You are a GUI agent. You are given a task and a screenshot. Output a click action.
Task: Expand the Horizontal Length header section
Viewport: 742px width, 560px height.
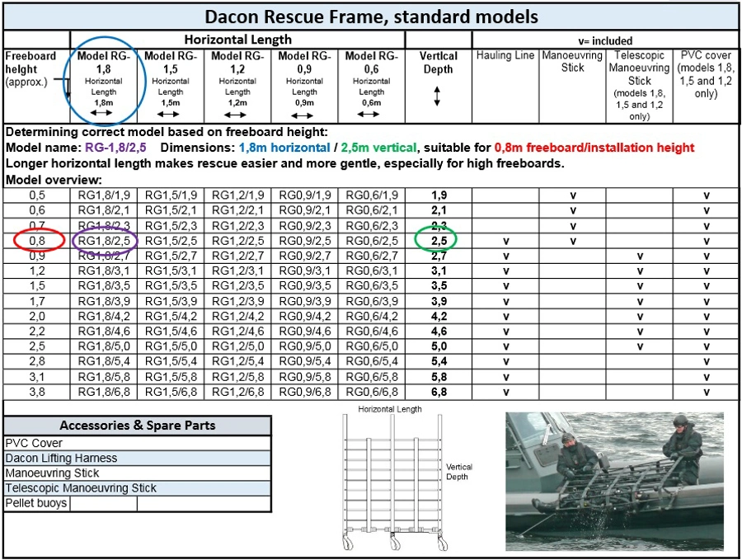[x=237, y=38]
